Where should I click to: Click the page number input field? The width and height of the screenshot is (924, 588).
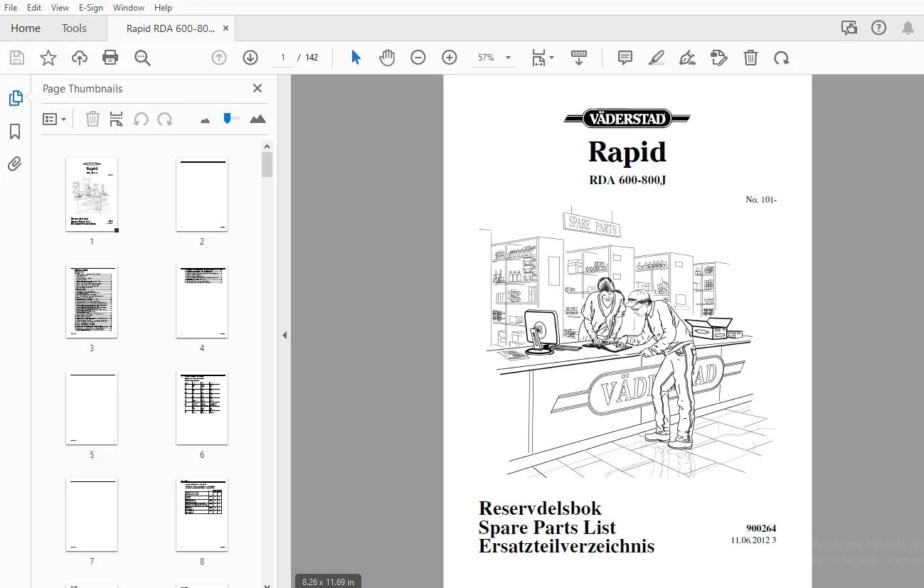point(283,58)
